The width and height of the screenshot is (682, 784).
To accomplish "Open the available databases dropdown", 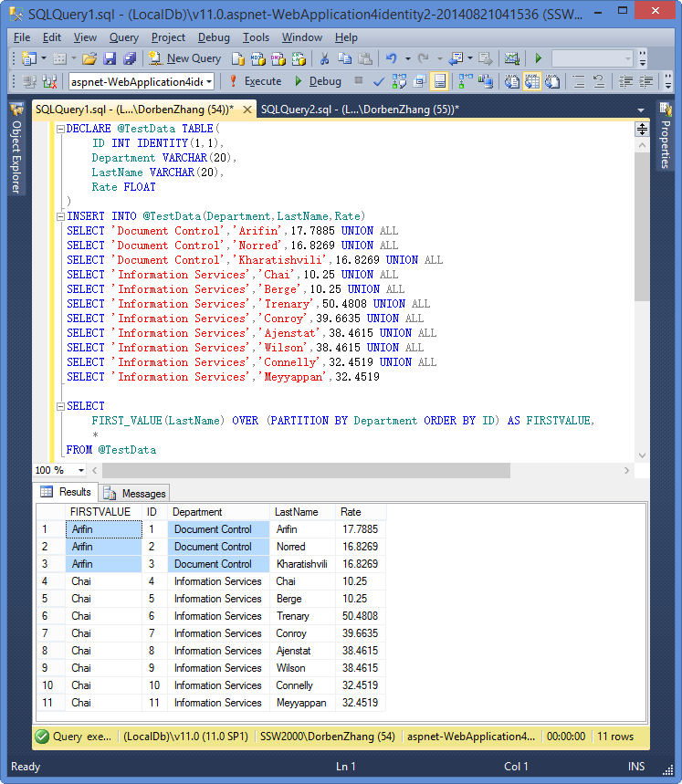I will coord(209,81).
